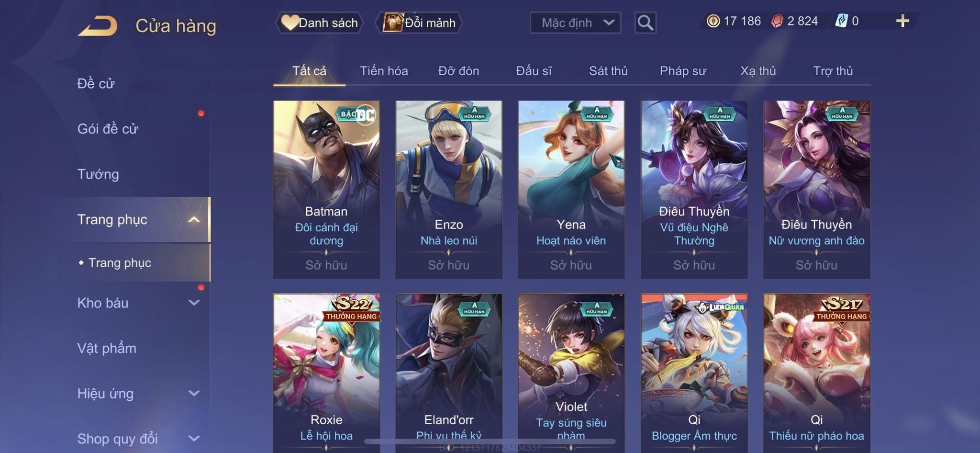Open the Mặc định sort dropdown

pyautogui.click(x=575, y=23)
